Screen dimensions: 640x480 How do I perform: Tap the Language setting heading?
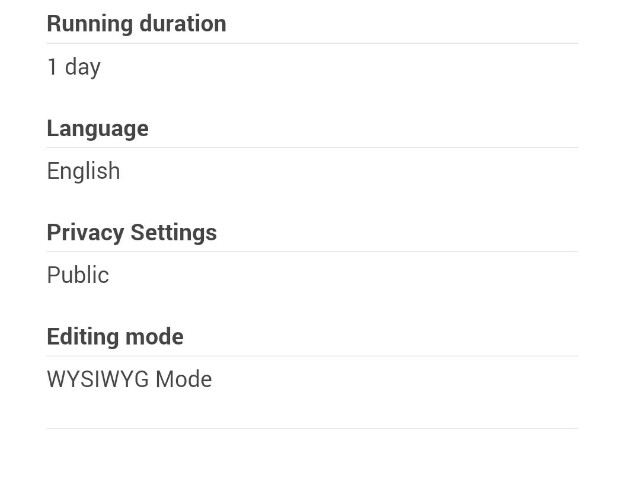[x=97, y=128]
